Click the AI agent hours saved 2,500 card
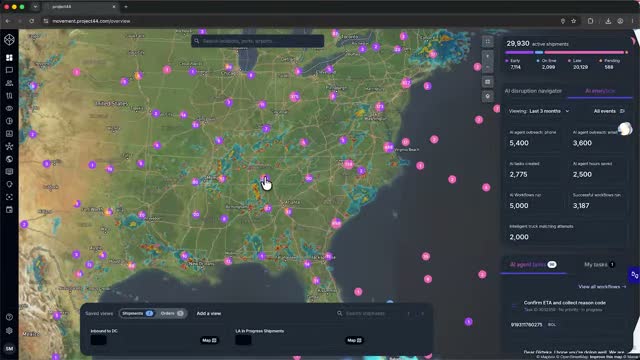 click(598, 170)
